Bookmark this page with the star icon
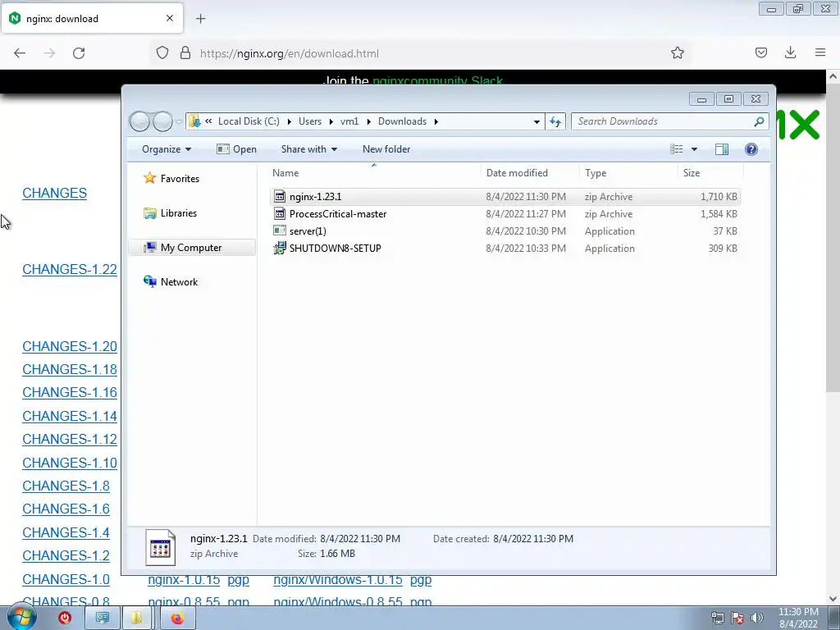Screen dimensions: 840x630 tap(677, 53)
